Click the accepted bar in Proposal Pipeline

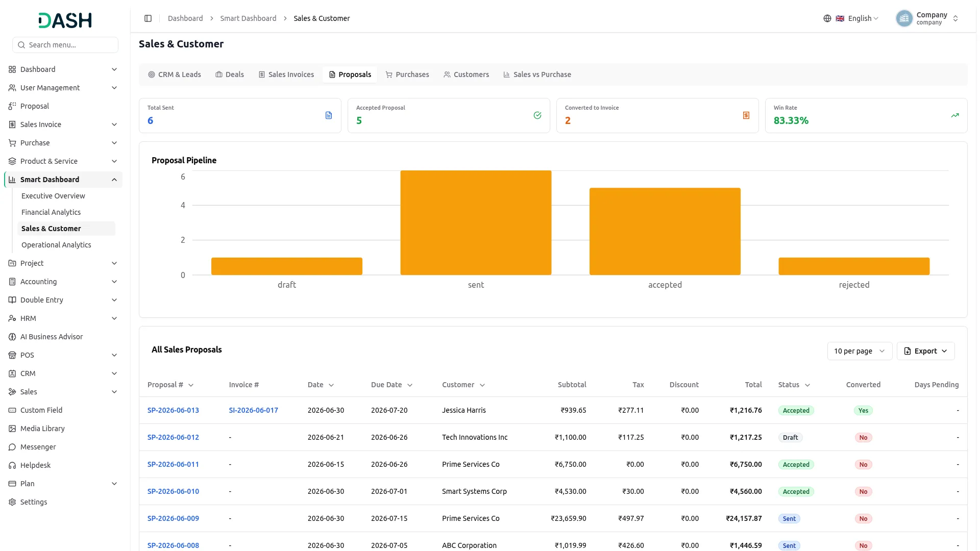click(665, 232)
